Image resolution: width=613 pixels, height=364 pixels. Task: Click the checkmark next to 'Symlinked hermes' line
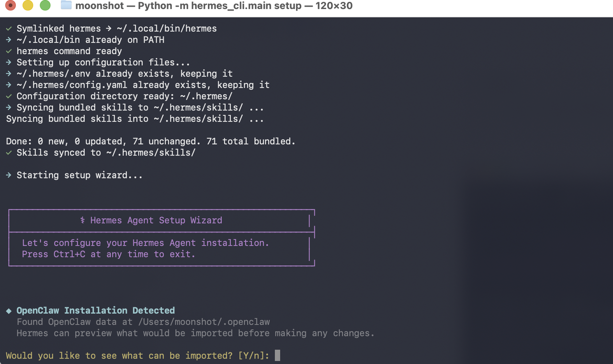tap(8, 28)
